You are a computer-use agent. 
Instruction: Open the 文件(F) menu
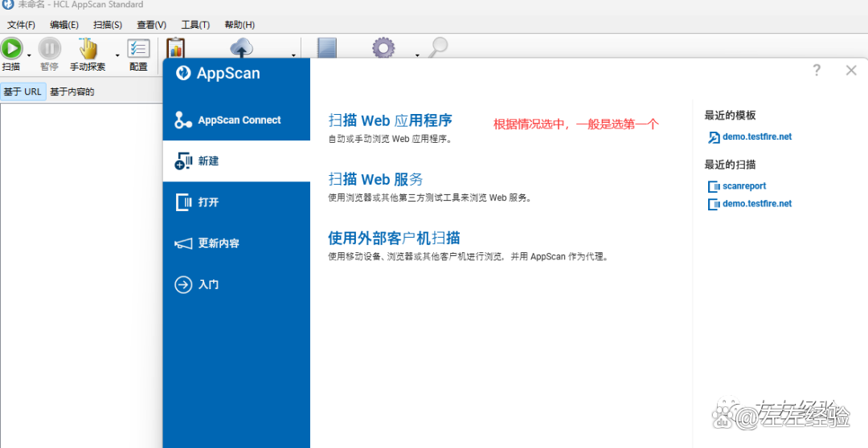point(21,25)
